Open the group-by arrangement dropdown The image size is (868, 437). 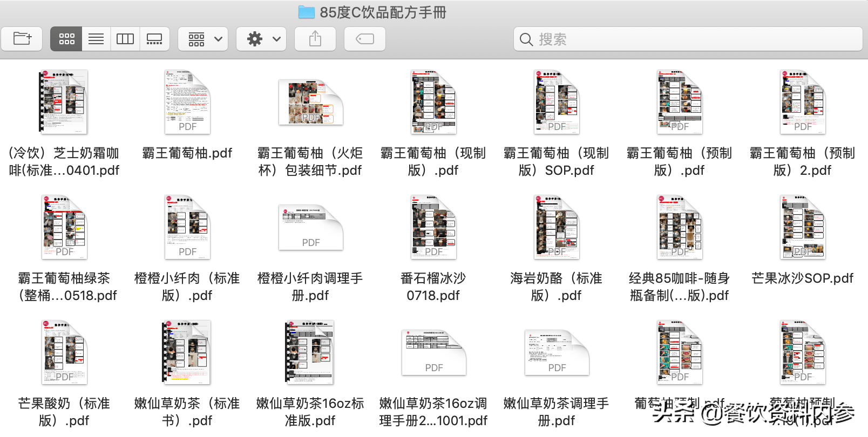tap(203, 39)
